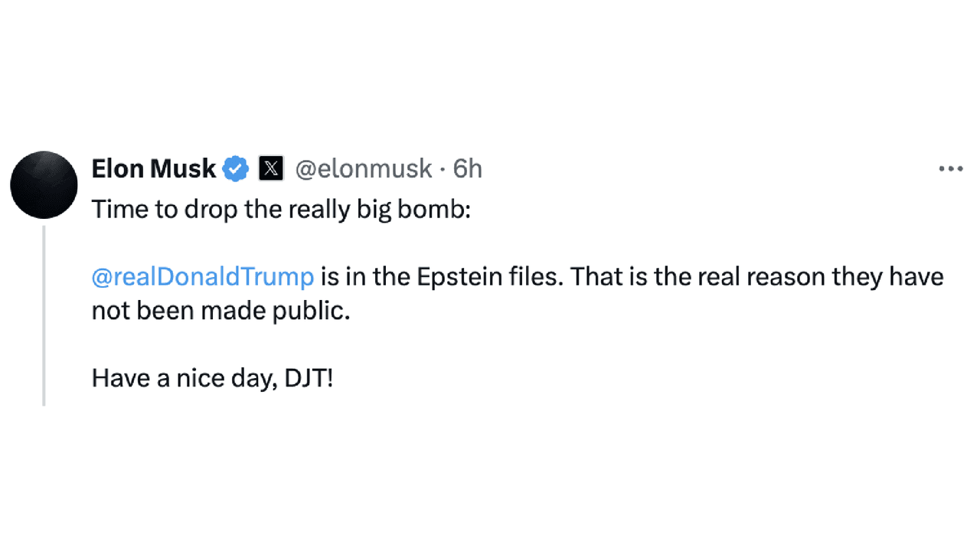Open Elon Musk's round profile avatar
980x551 pixels.
coord(44,184)
